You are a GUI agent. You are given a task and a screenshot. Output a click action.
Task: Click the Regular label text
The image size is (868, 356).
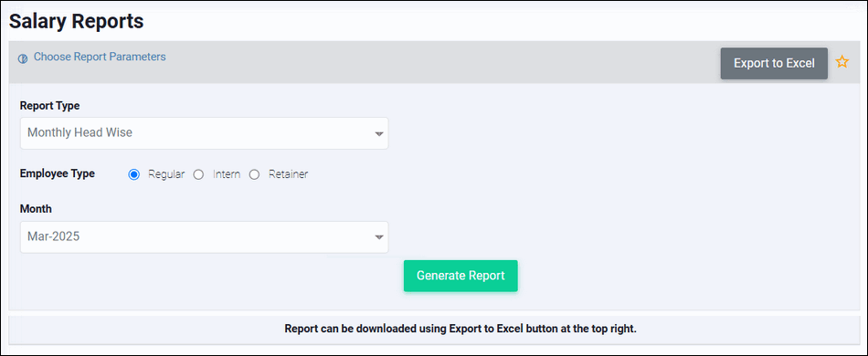pos(166,174)
